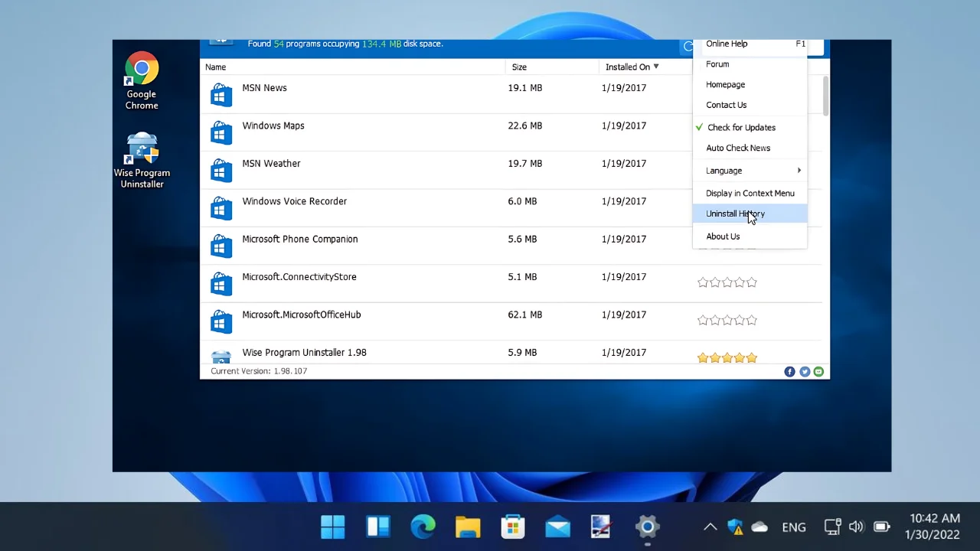Open Widgets from the taskbar

pos(378,527)
